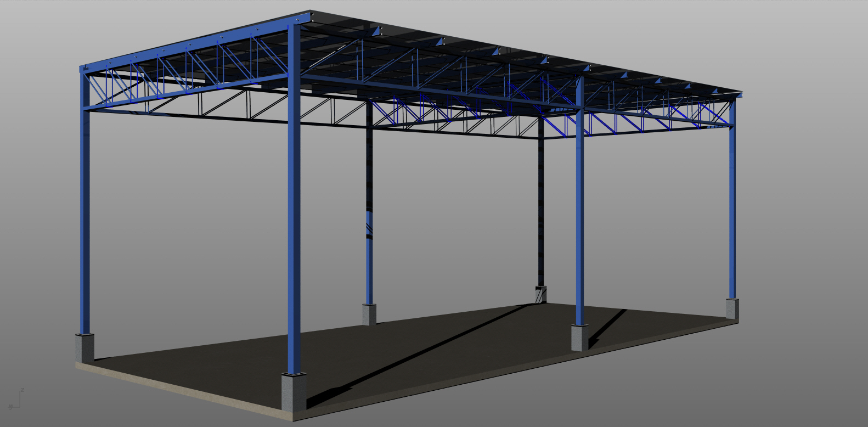Pick the concrete footing under the nearest column

[x=294, y=392]
